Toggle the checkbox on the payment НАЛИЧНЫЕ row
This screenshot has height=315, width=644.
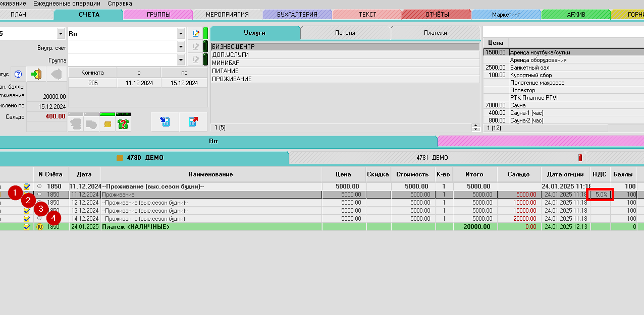pos(27,227)
